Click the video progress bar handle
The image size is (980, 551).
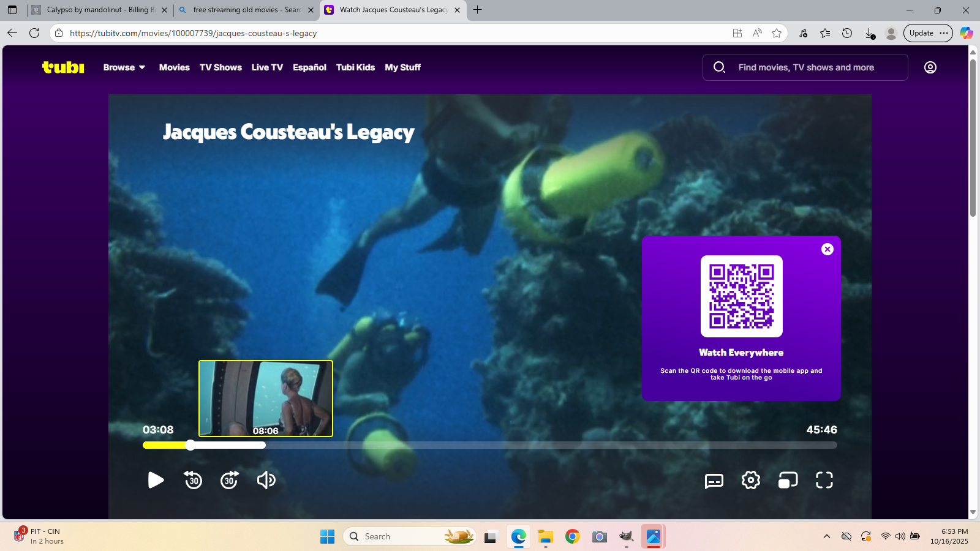tap(190, 445)
